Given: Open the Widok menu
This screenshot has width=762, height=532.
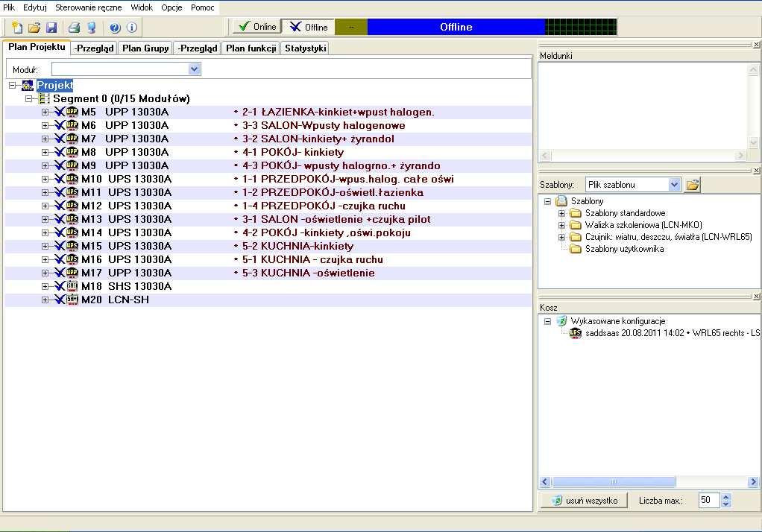Looking at the screenshot, I should (x=142, y=7).
